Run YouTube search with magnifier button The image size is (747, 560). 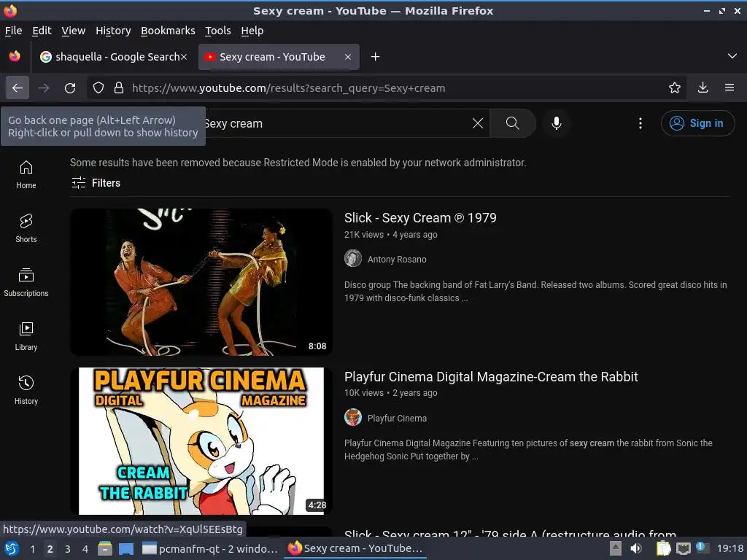click(x=513, y=123)
